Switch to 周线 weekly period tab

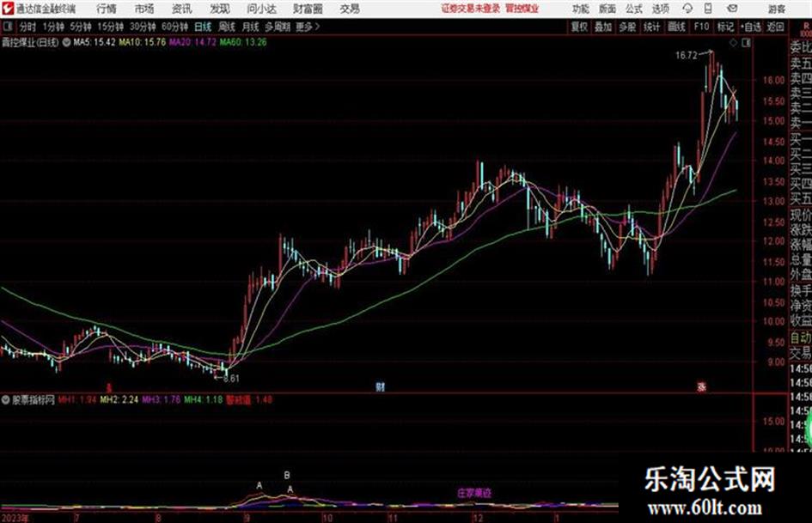click(227, 27)
